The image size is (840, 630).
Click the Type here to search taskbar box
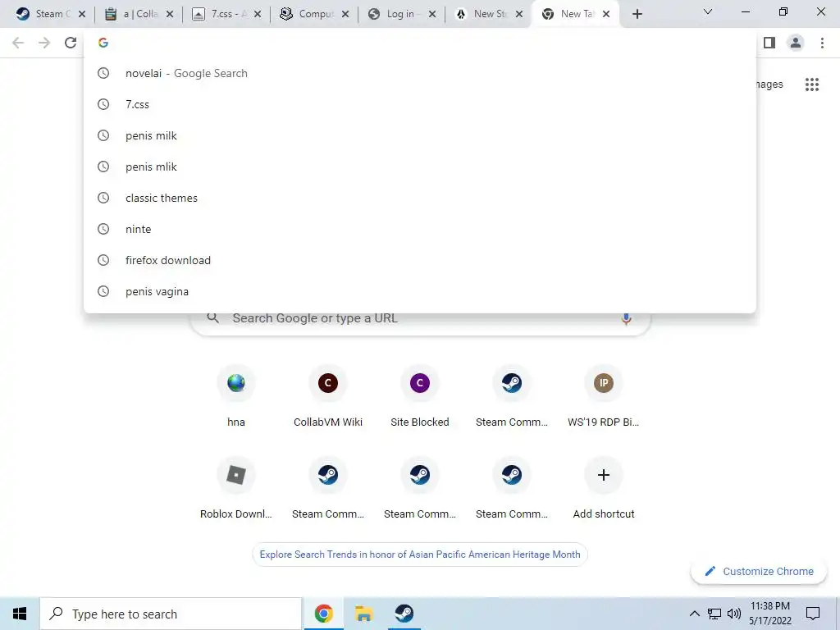[171, 614]
